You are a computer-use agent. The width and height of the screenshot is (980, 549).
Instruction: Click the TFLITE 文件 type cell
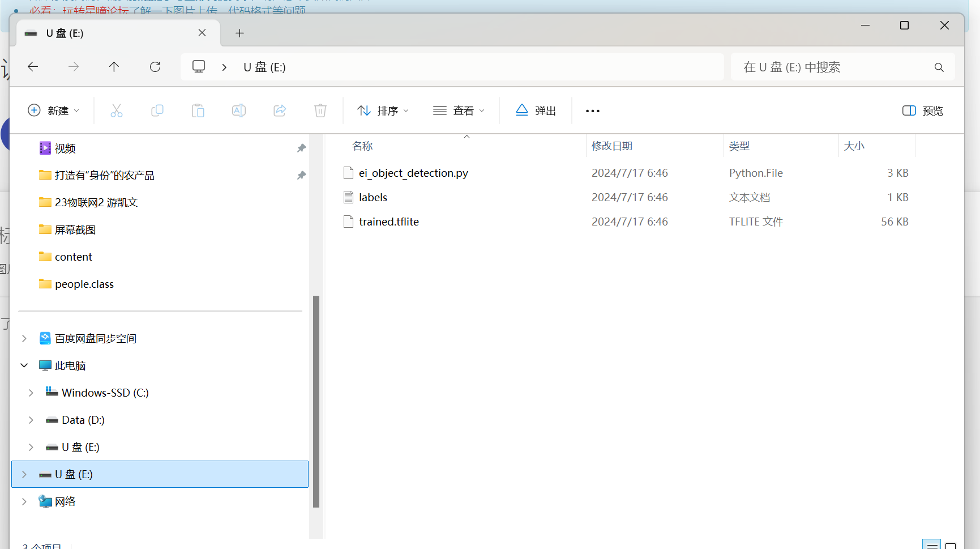756,222
